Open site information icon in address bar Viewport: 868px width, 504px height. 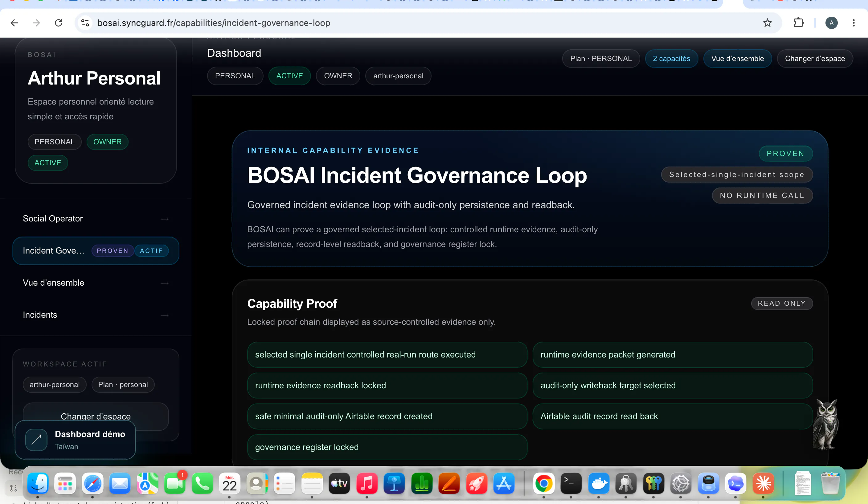[x=85, y=23]
